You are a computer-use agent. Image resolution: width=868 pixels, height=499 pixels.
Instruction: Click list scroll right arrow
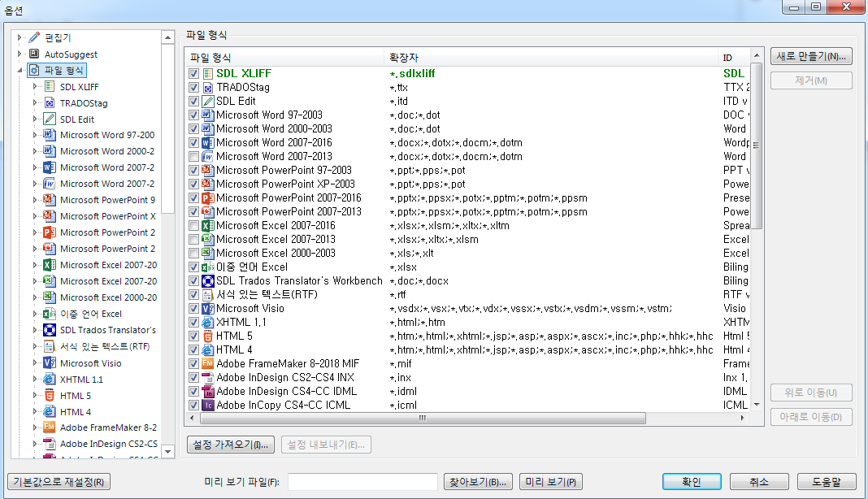(x=742, y=419)
